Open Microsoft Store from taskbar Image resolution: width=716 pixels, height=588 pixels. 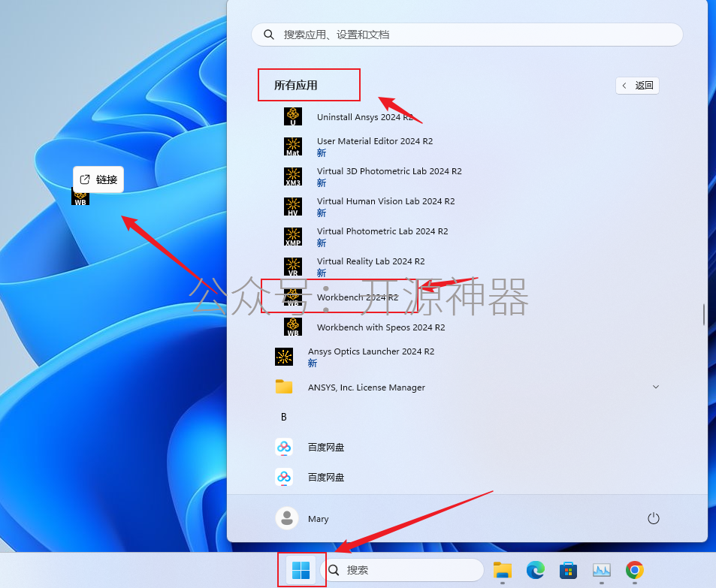tap(569, 570)
